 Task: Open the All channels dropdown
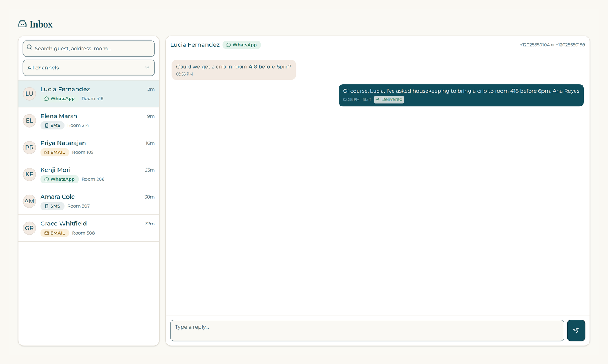click(x=89, y=68)
